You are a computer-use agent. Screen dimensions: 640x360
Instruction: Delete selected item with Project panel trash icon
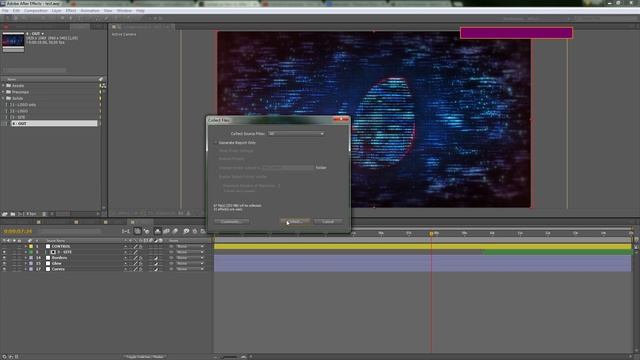(x=44, y=214)
